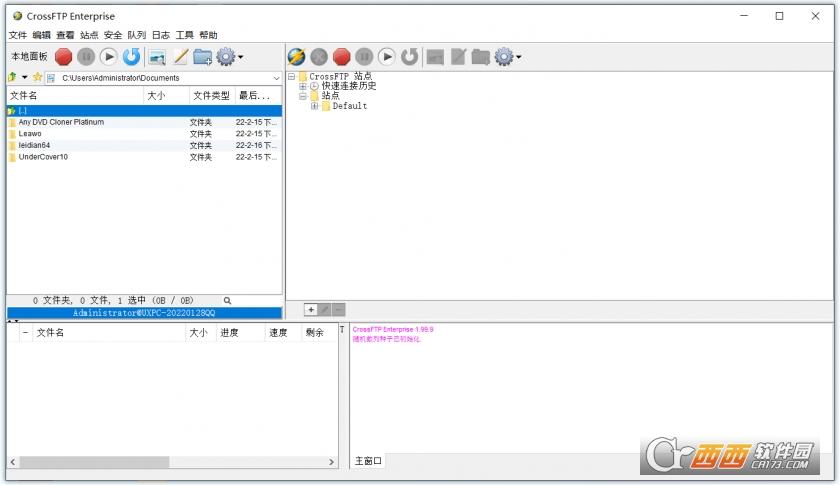The image size is (840, 485).
Task: Expand the Default folder node
Action: [x=314, y=106]
